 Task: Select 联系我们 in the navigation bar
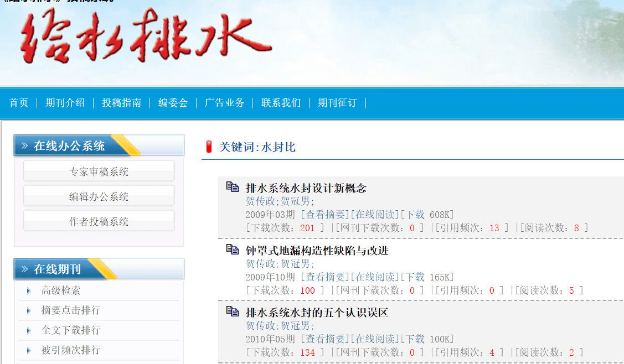[281, 103]
